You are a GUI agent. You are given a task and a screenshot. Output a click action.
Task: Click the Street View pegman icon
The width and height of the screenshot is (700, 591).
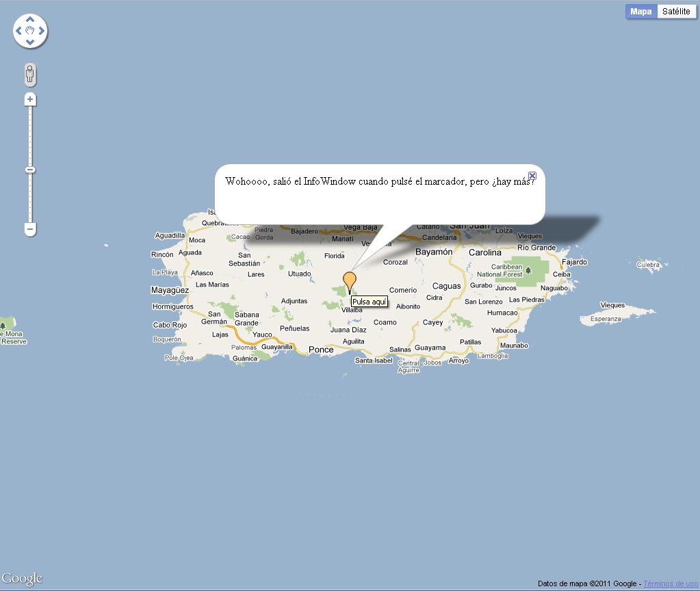tap(30, 74)
